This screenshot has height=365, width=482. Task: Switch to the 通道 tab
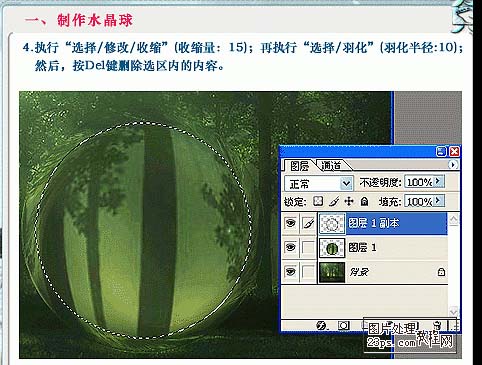(x=331, y=166)
